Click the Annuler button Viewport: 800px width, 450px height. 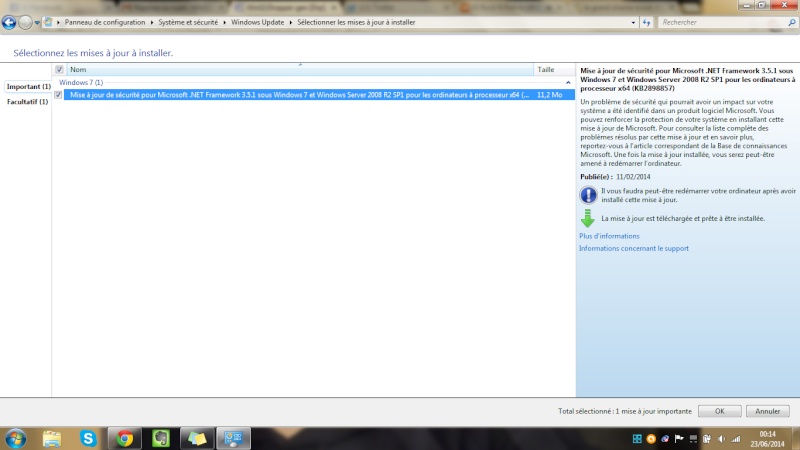[x=767, y=411]
